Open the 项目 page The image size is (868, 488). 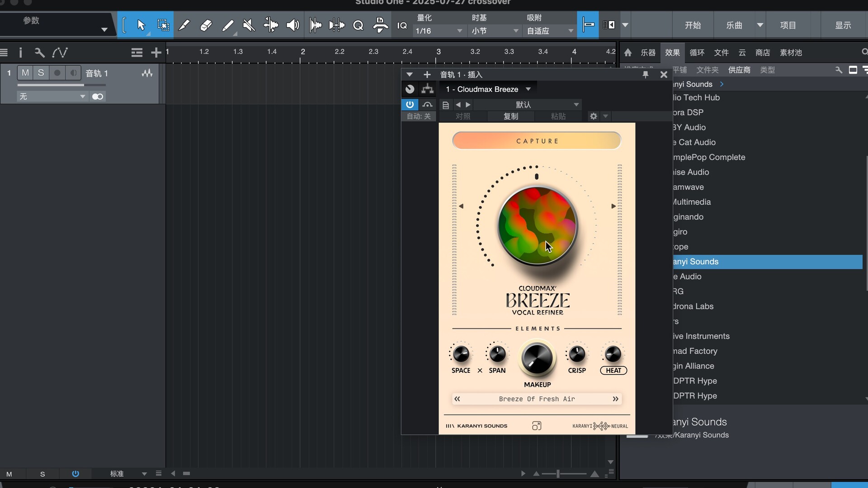pyautogui.click(x=788, y=25)
